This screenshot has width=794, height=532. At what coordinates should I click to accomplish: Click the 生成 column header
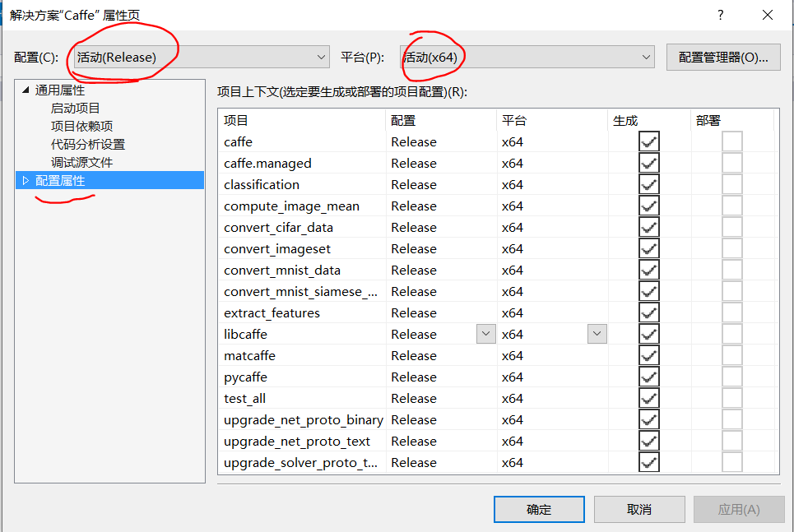650,121
